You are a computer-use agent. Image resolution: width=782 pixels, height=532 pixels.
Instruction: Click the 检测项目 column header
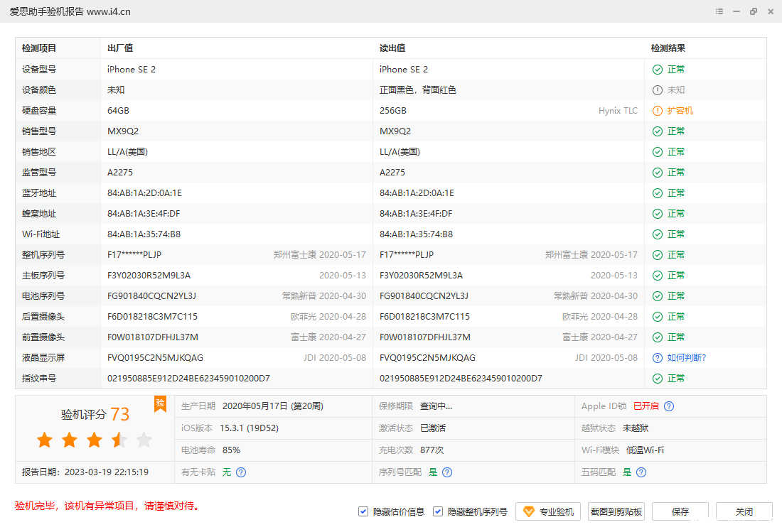[x=39, y=48]
